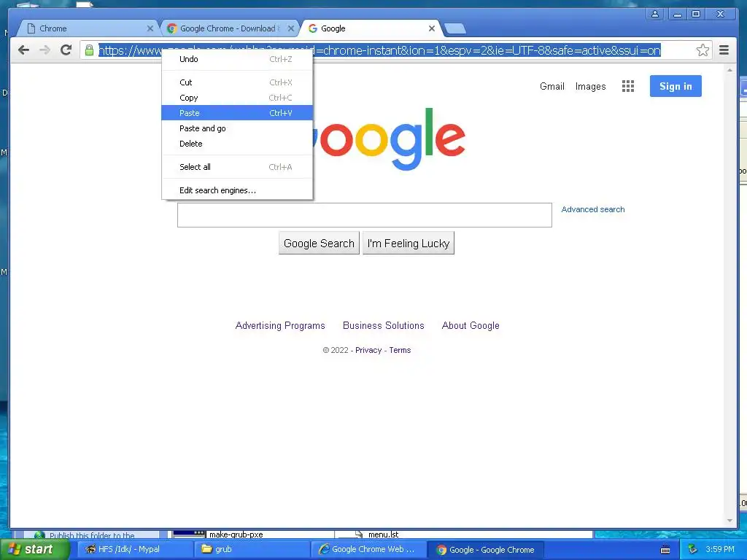747x560 pixels.
Task: Choose Undo in context menu
Action: pyautogui.click(x=237, y=59)
